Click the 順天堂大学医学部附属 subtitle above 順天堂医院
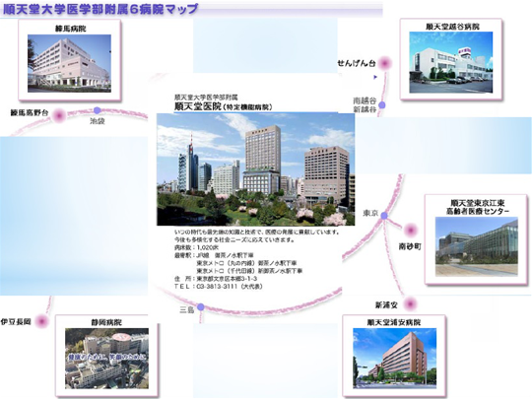This screenshot has width=532, height=399. pyautogui.click(x=206, y=98)
